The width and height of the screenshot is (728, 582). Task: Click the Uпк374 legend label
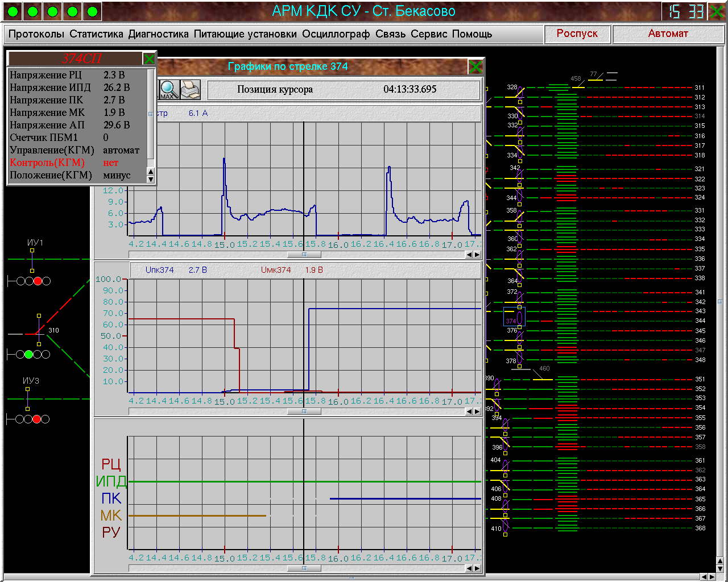[x=160, y=271]
